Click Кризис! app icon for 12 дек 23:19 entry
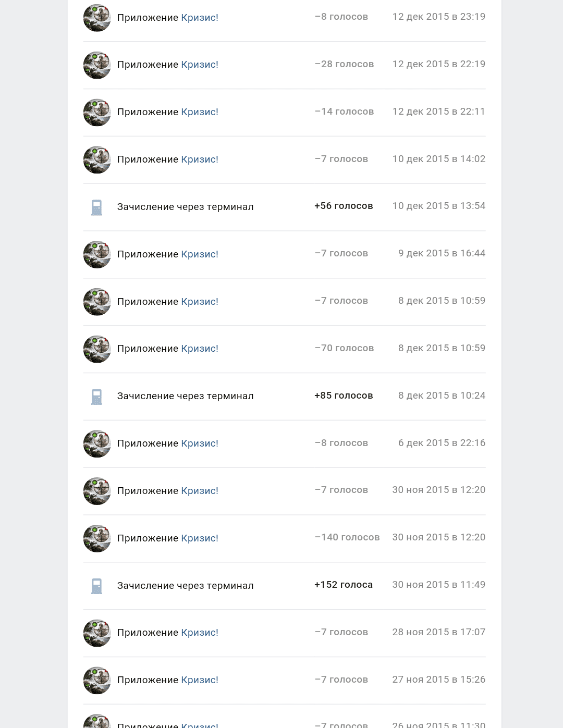Image resolution: width=563 pixels, height=728 pixels. tap(97, 18)
